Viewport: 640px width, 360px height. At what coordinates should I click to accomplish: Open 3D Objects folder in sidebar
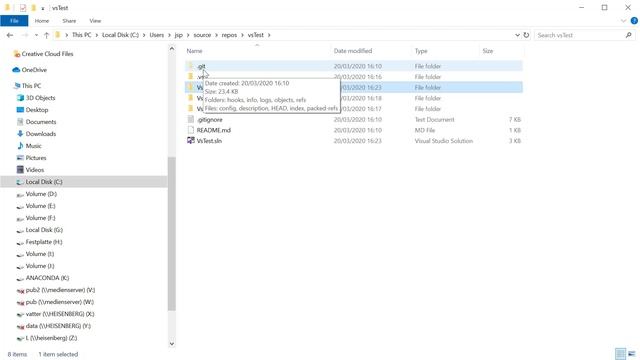click(x=40, y=98)
